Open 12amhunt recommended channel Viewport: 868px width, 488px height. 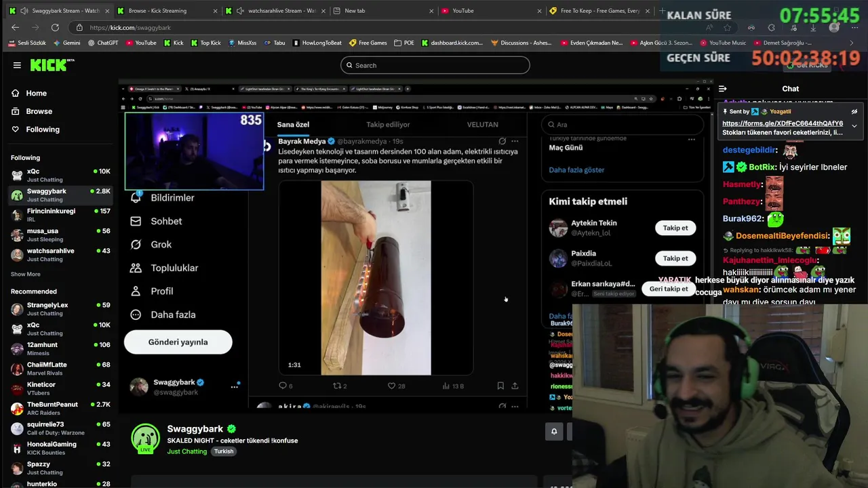pos(60,349)
